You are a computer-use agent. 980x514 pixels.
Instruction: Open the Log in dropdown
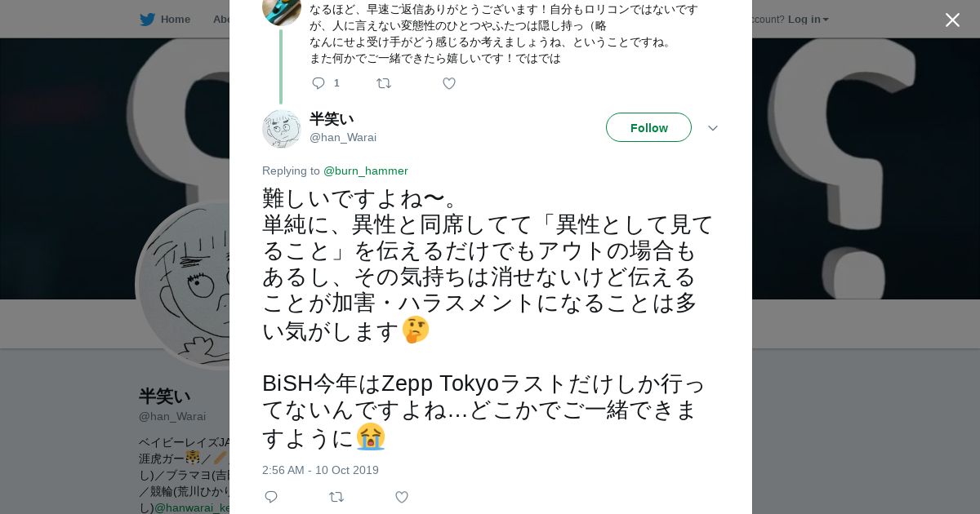click(808, 20)
